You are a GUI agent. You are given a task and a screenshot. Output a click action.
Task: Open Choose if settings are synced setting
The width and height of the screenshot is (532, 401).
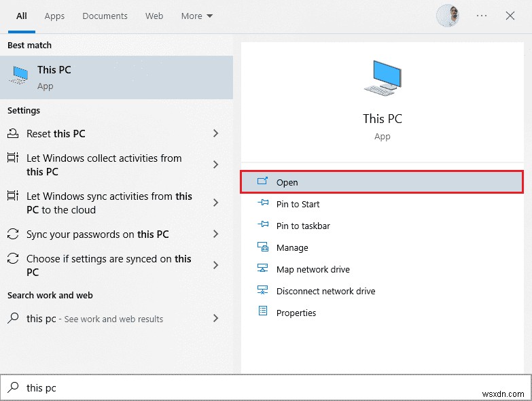click(116, 265)
